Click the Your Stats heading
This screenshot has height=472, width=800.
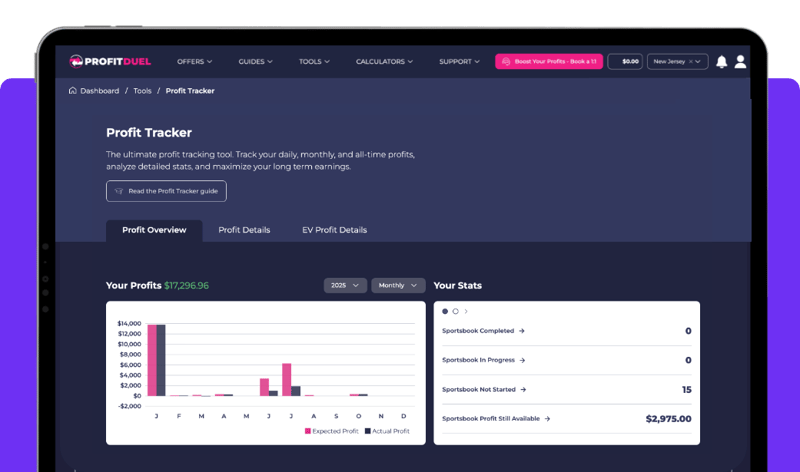click(458, 286)
